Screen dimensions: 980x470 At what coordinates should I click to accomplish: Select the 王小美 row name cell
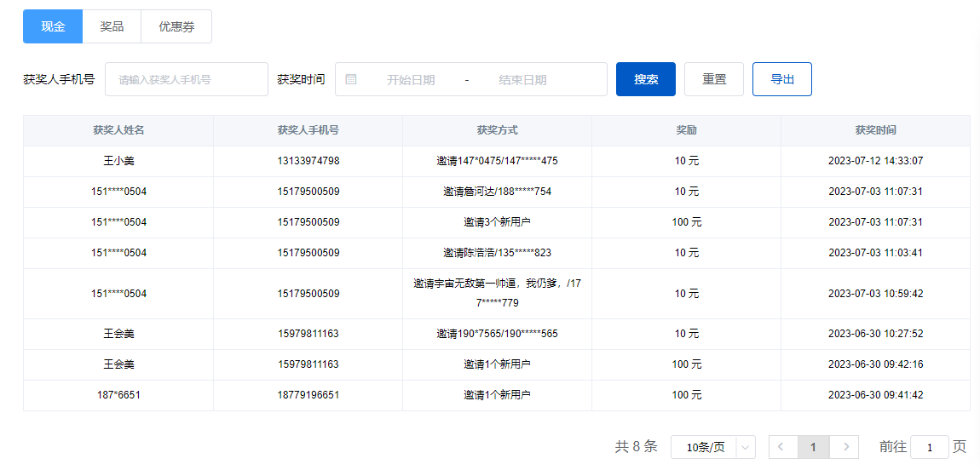[118, 161]
